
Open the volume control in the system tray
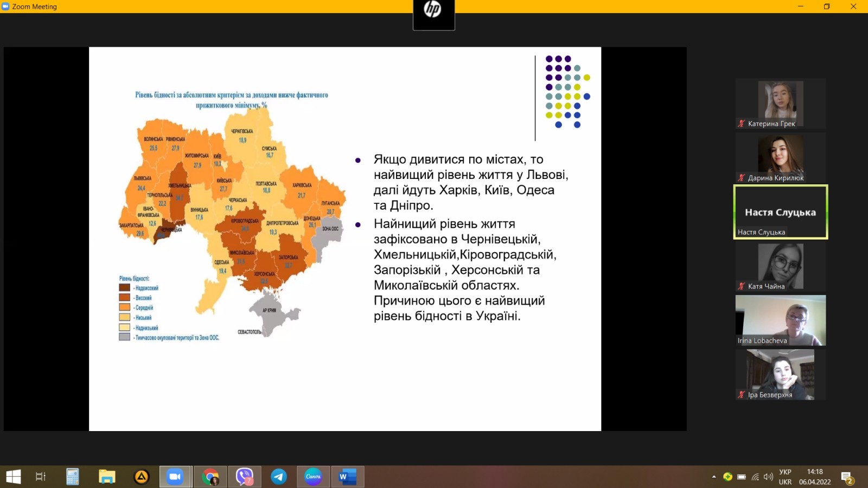coord(768,477)
